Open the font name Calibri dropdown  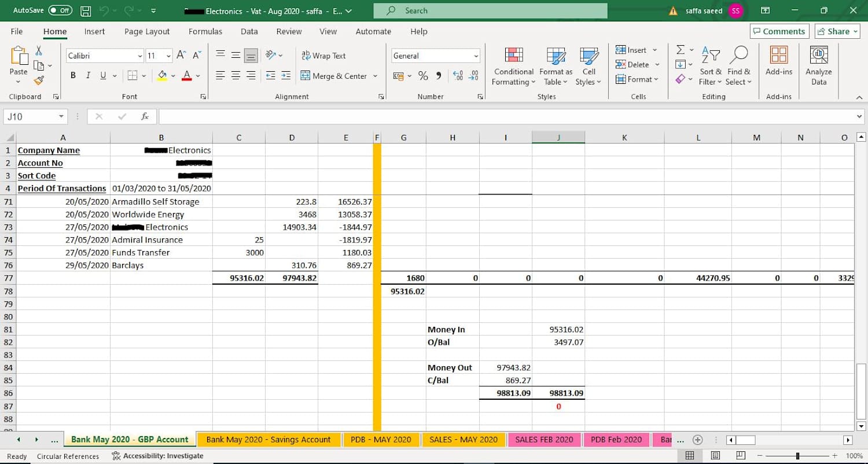140,56
